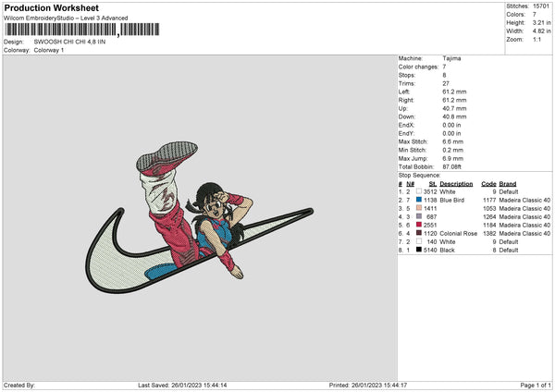Select design name SWOOSH CHI CHI 4,8 IIN
The height and width of the screenshot is (392, 555).
click(69, 42)
